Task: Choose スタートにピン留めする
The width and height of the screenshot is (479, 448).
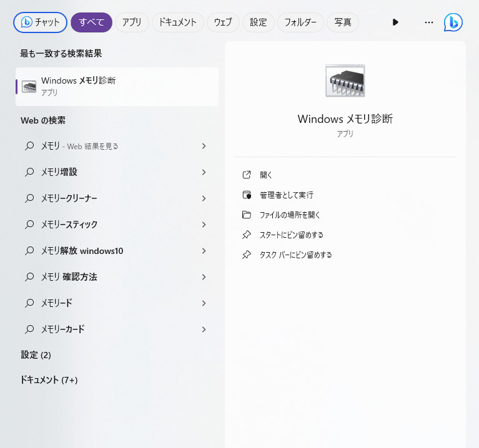Action: [292, 235]
